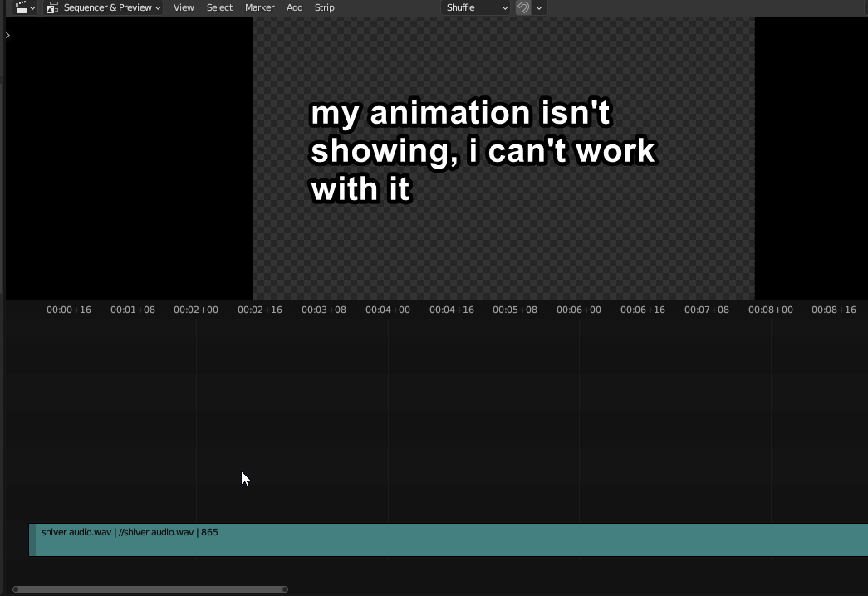Click the horizontal timeline scrollbar
Viewport: 868px width, 596px height.
150,589
